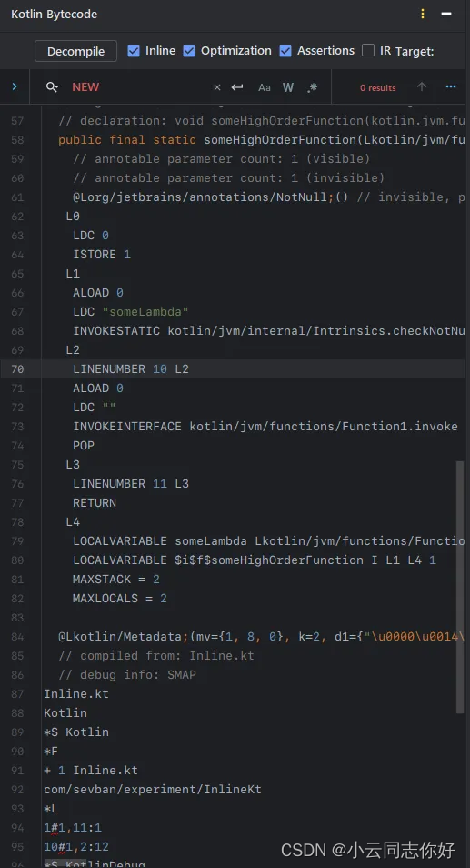
Task: Click the ISTORE 1 line
Action: point(102,254)
